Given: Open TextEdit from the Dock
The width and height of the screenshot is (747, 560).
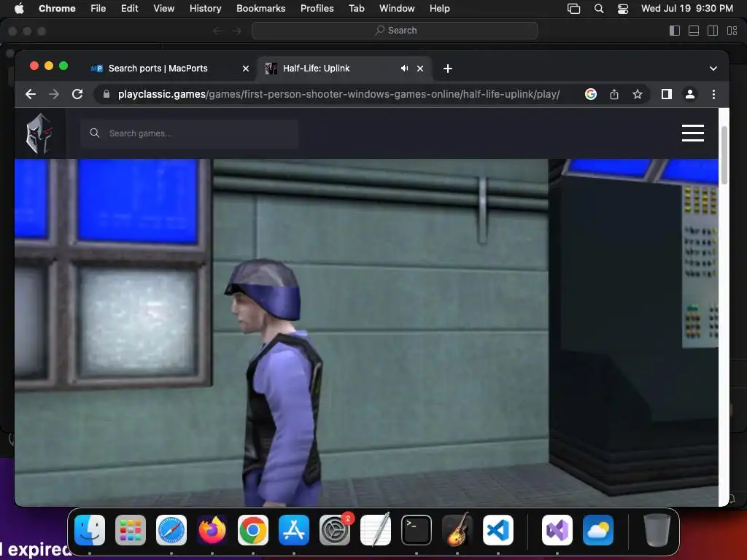Looking at the screenshot, I should 376,529.
